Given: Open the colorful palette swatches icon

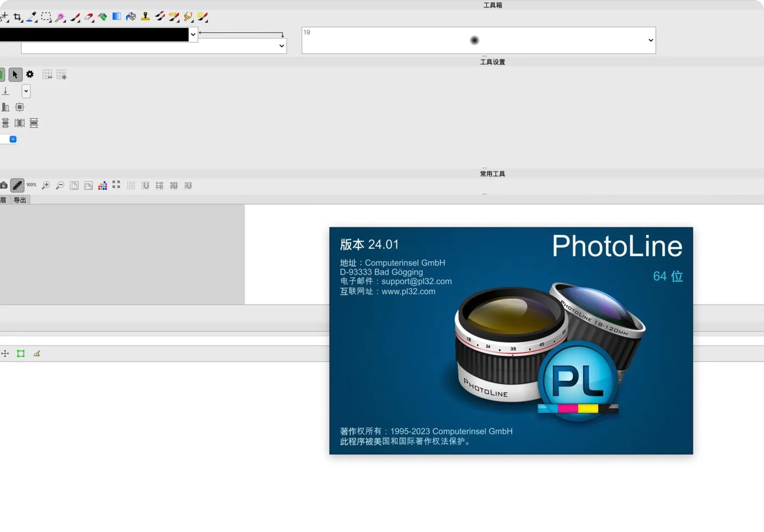Looking at the screenshot, I should pos(102,185).
